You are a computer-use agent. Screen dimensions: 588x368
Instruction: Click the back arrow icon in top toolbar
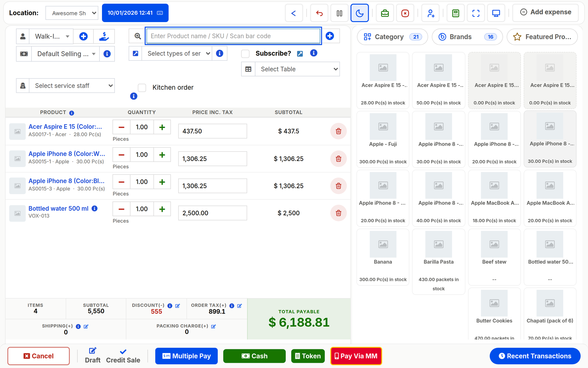294,13
